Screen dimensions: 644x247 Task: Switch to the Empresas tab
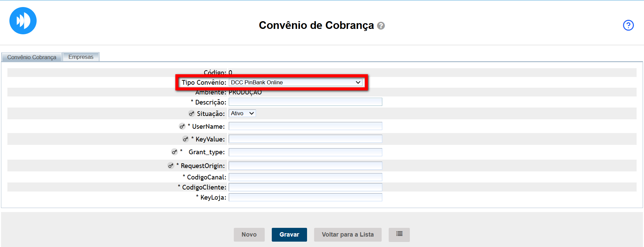(x=81, y=57)
